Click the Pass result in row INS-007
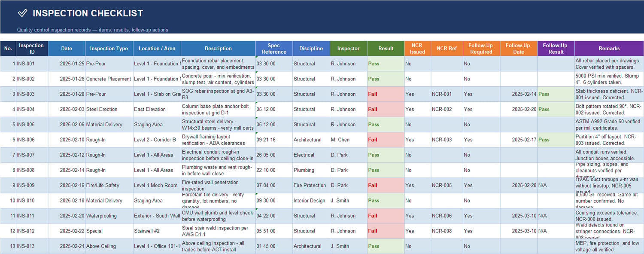Viewport: 644px width, 254px height. [386, 155]
